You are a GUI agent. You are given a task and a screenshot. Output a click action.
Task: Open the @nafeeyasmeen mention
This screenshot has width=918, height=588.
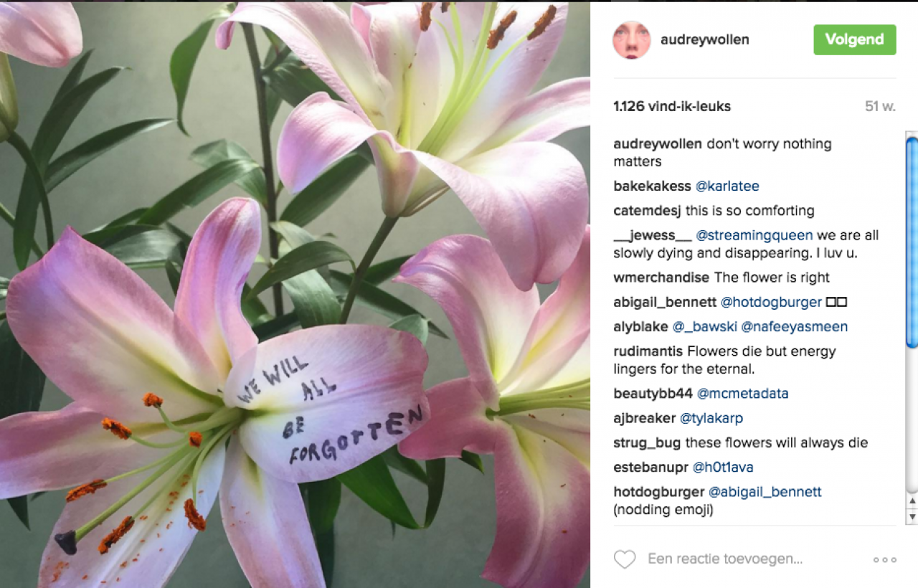(794, 327)
